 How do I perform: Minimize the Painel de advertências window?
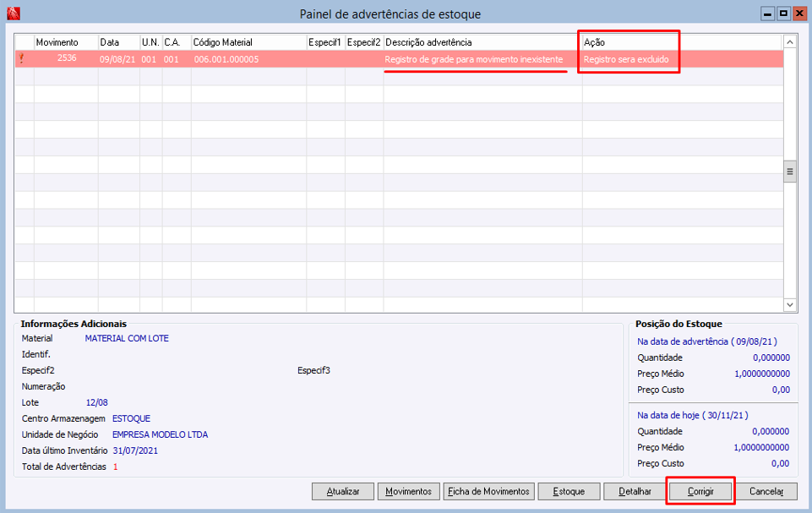767,14
